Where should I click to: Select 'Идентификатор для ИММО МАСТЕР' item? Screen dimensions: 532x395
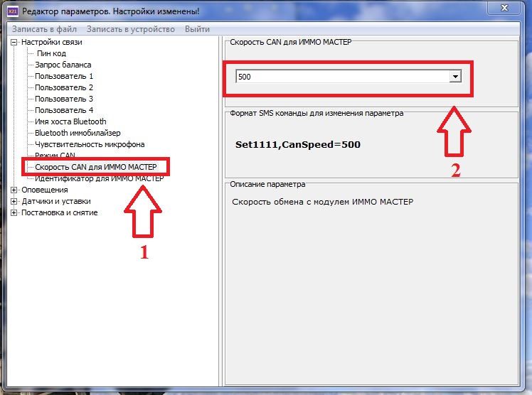100,178
